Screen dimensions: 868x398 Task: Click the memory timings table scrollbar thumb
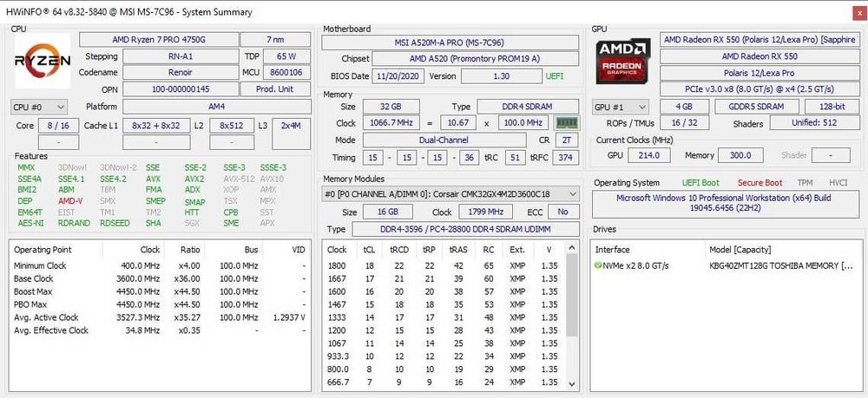572,297
